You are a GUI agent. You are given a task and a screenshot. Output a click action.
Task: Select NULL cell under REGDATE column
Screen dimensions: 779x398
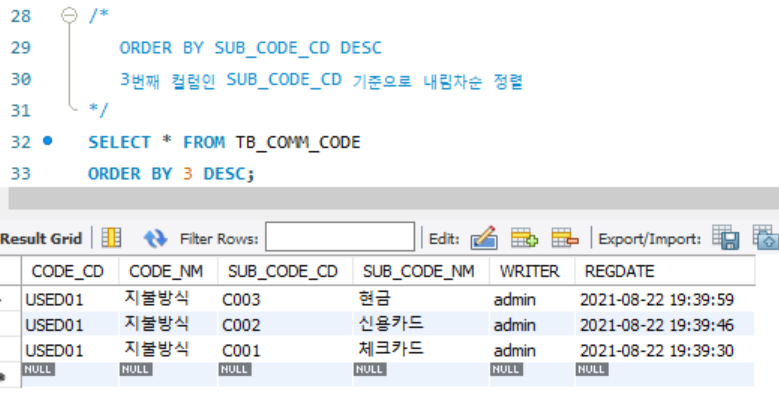click(664, 374)
